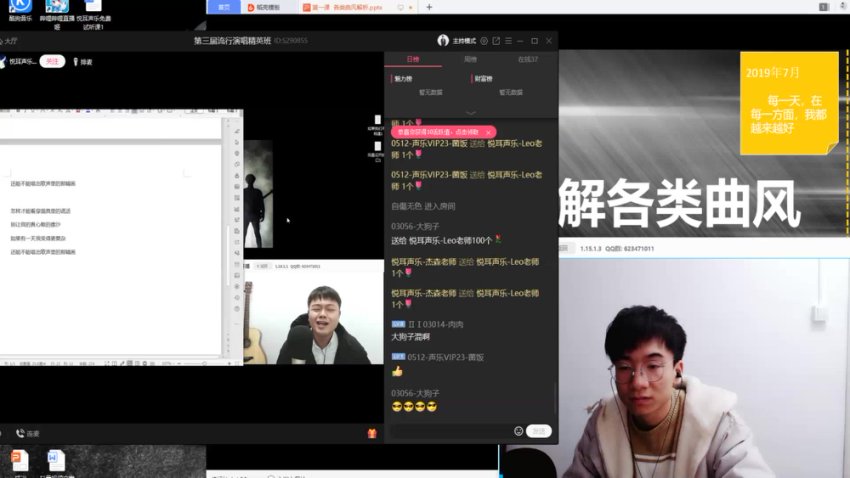Screen dimensions: 850x478
Task: Dismiss the pink notification banner with X
Action: pyautogui.click(x=488, y=131)
